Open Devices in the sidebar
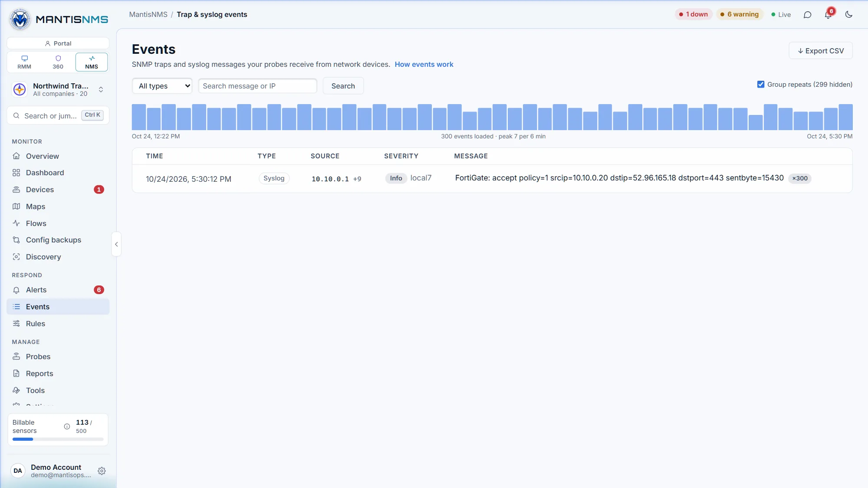 pyautogui.click(x=58, y=190)
